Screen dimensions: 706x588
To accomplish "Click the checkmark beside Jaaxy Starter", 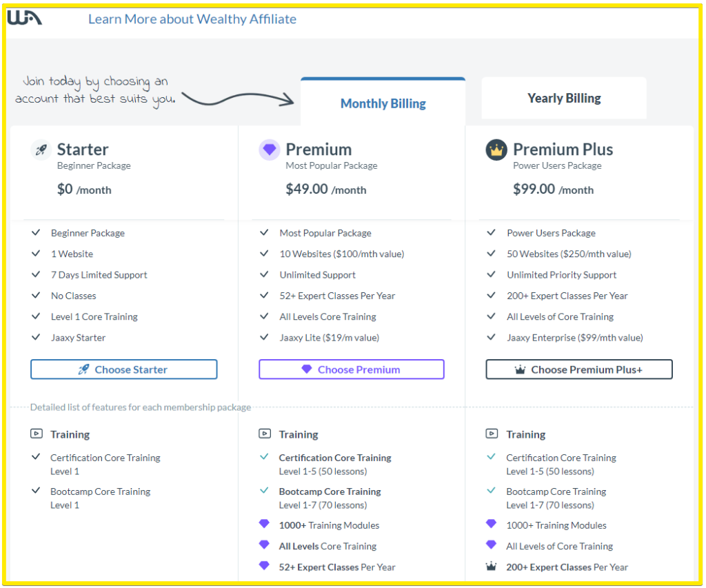I will click(36, 337).
